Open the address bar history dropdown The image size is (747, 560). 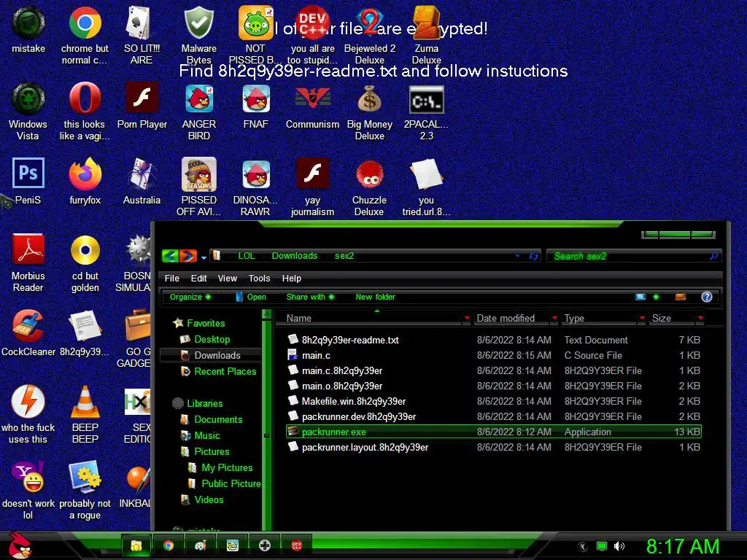point(518,256)
